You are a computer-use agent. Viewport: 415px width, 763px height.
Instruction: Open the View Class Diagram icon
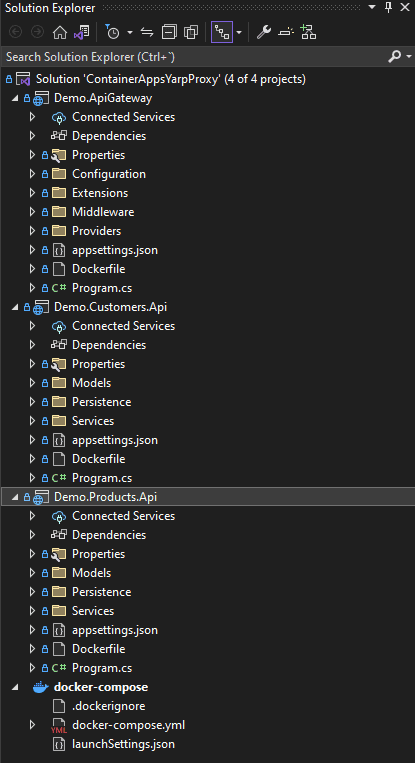308,33
